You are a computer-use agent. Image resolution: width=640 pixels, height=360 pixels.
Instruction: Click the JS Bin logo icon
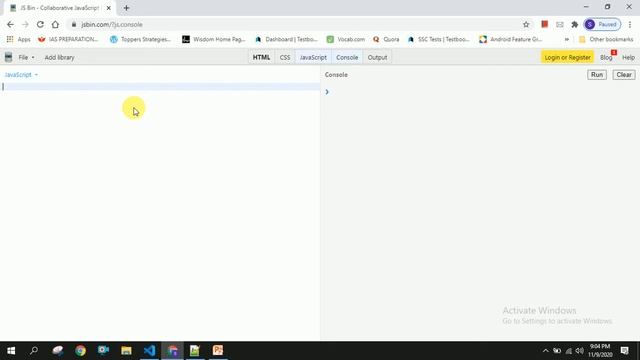(x=9, y=57)
